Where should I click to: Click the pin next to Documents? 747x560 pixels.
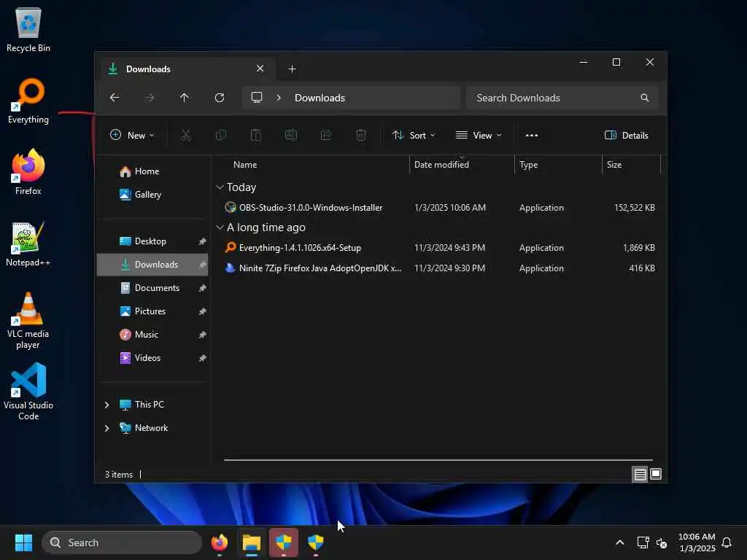coord(203,288)
